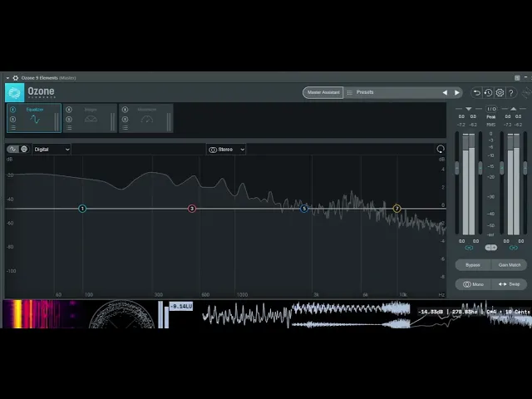Image resolution: width=532 pixels, height=399 pixels.
Task: Open the Equalizer module preset list icon
Action: point(13,127)
